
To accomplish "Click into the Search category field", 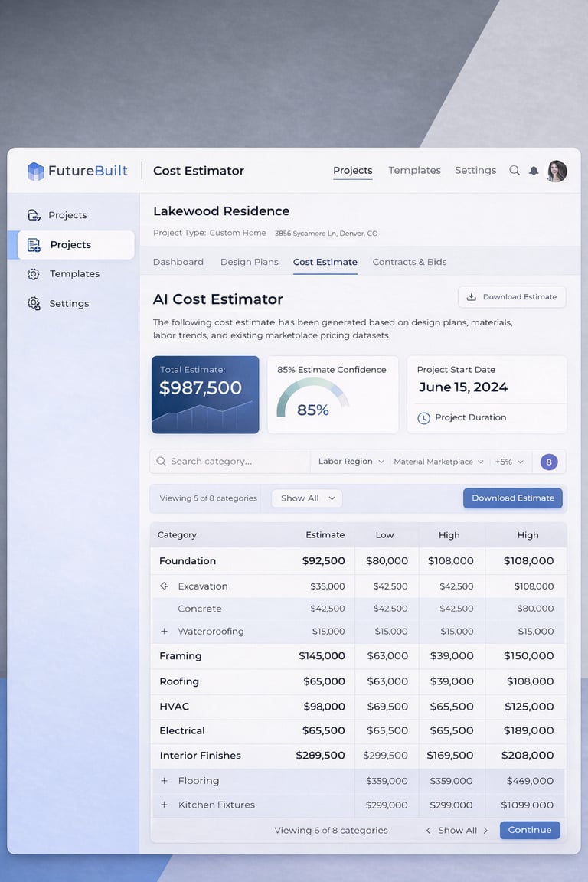I will pos(230,461).
